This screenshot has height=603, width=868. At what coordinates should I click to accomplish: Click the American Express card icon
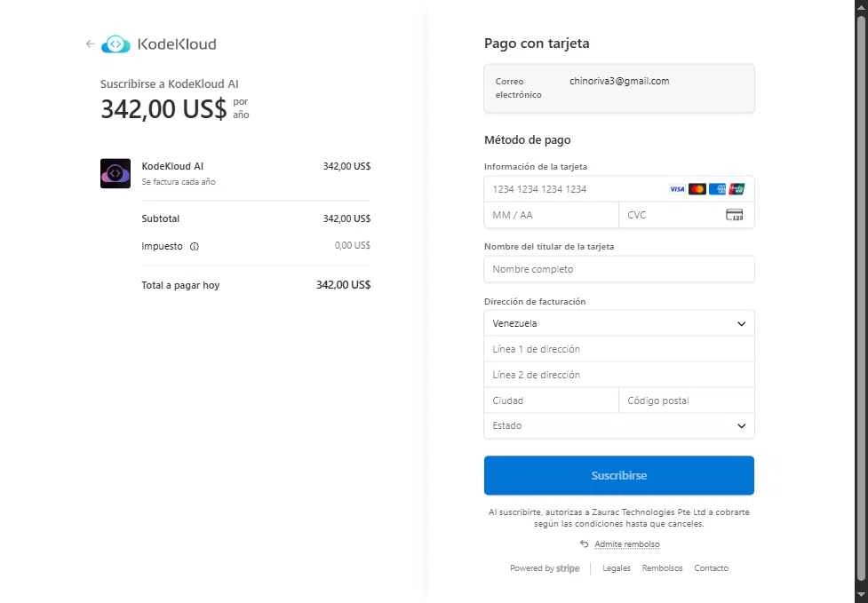(717, 189)
